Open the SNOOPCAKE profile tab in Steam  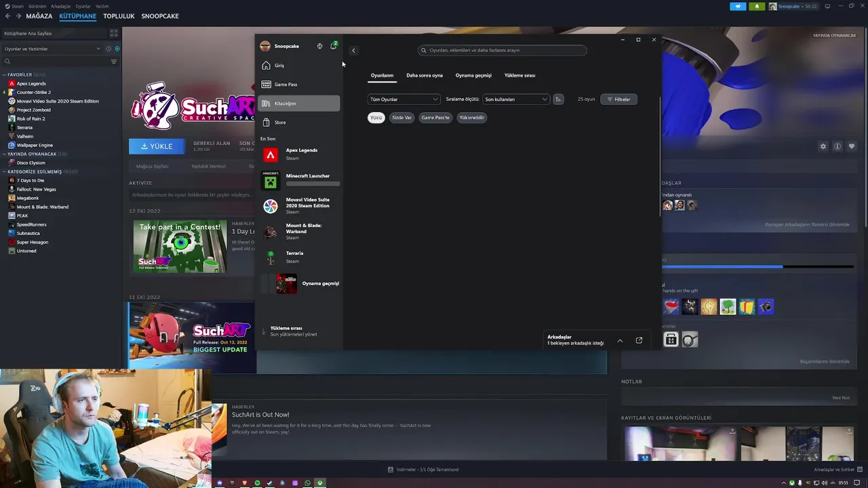[160, 16]
